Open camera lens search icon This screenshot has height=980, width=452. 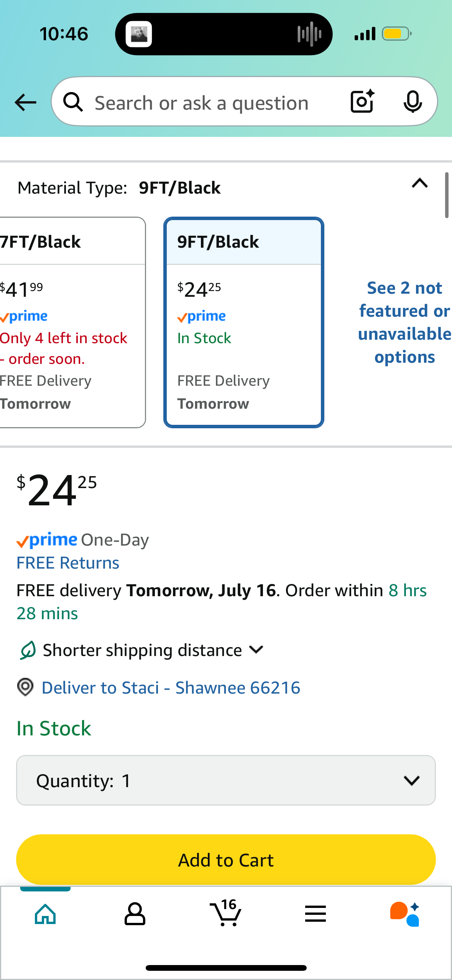tap(362, 102)
